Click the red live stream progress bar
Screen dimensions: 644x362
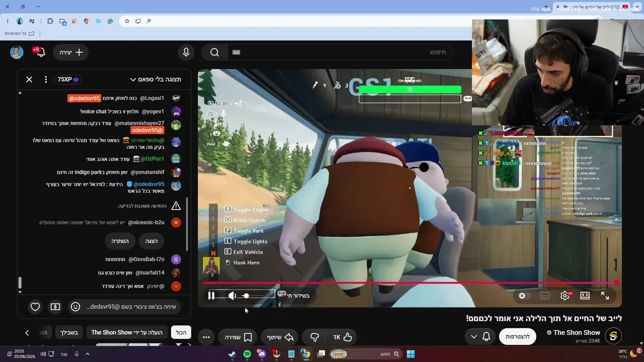(411, 283)
